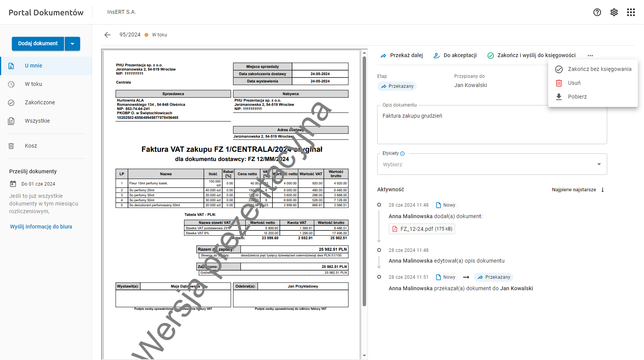This screenshot has height=360, width=644.
Task: Click the Etykiety info icon
Action: click(x=402, y=154)
